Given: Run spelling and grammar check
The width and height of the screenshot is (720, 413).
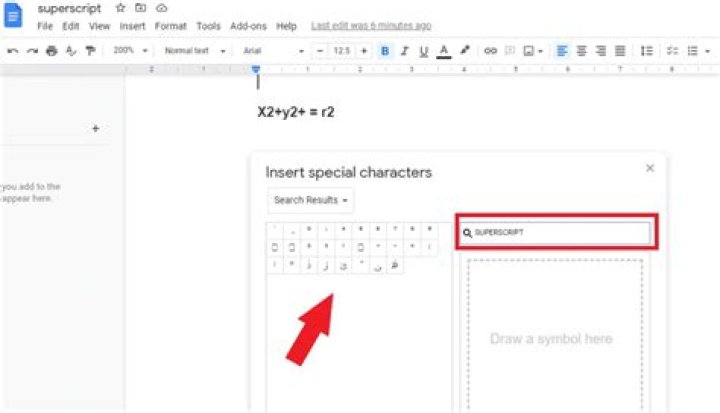Looking at the screenshot, I should coord(71,51).
